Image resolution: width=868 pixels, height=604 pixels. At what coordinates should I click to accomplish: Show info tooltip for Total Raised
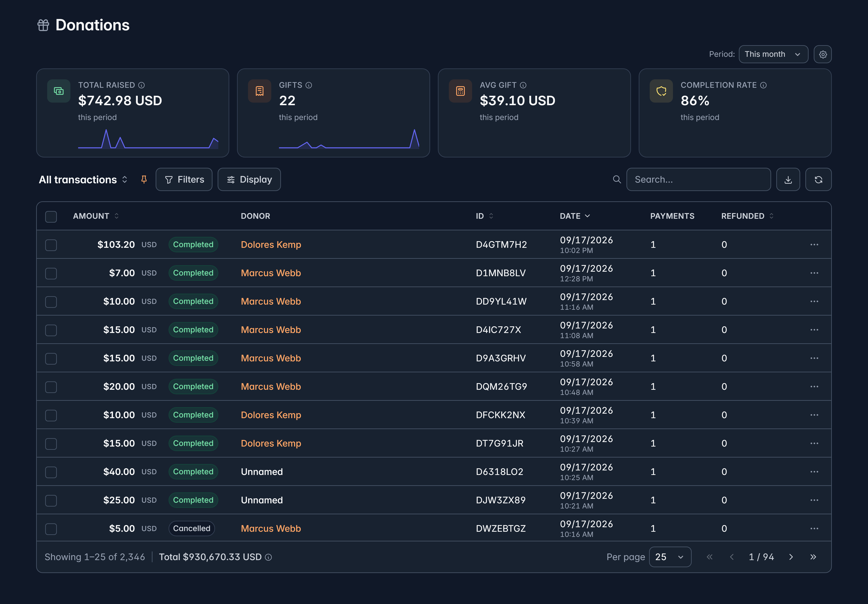[x=141, y=85]
